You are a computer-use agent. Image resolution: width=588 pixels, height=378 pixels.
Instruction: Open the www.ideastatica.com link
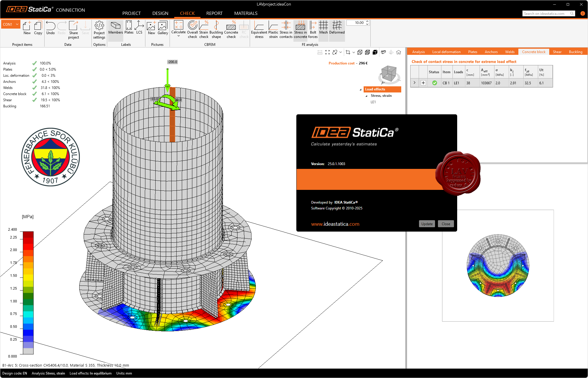click(x=335, y=224)
